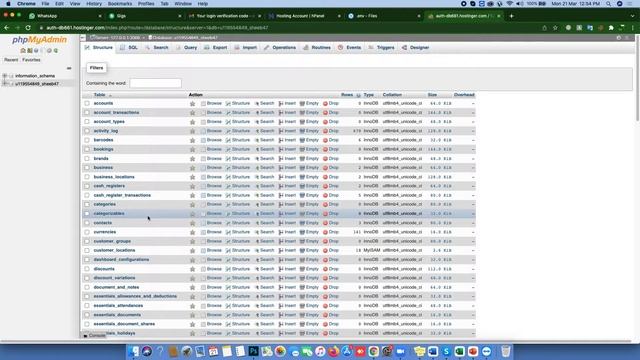
Task: Click Insert icon for business table
Action: coord(281,168)
